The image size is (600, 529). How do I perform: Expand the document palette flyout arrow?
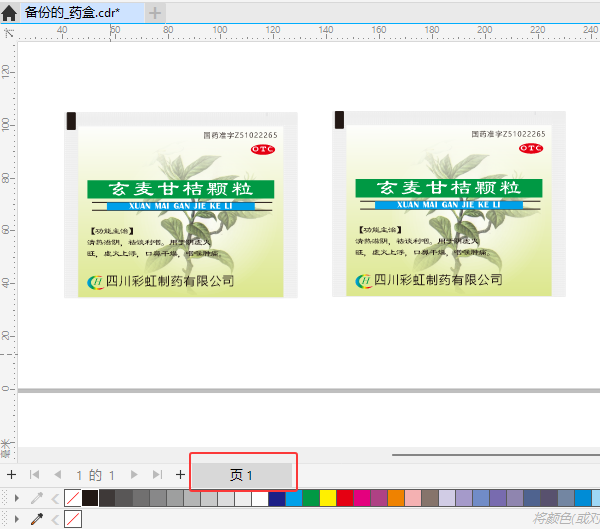pyautogui.click(x=16, y=498)
